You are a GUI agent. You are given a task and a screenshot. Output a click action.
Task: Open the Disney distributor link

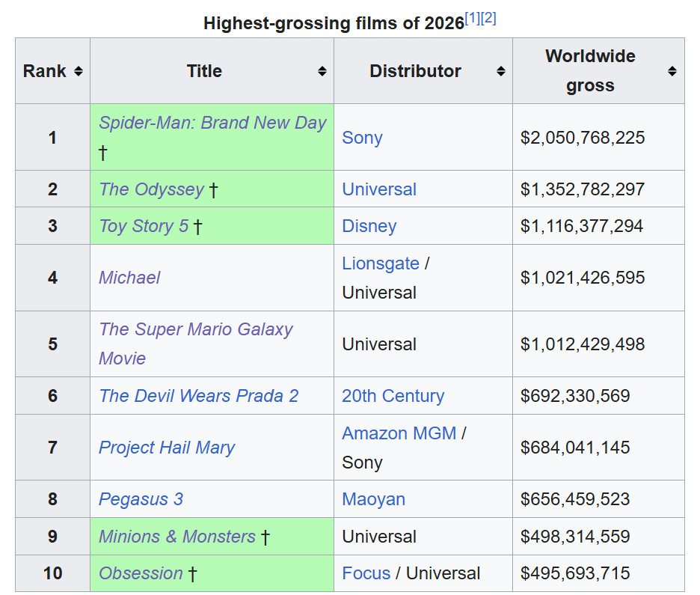pos(369,226)
